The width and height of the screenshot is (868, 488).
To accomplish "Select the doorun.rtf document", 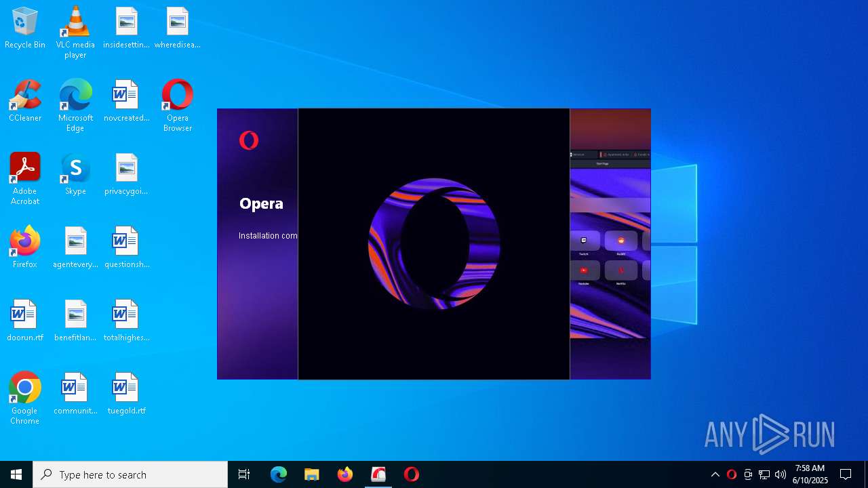I will (25, 321).
